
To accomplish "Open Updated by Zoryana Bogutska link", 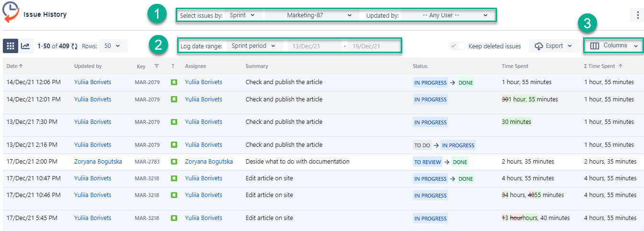I will click(98, 162).
